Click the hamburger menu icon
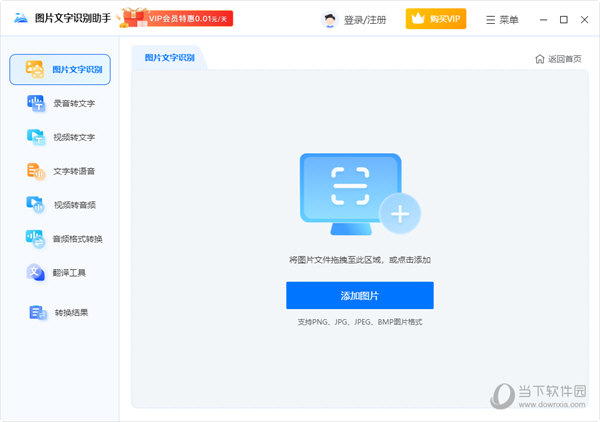This screenshot has width=600, height=422. [491, 20]
